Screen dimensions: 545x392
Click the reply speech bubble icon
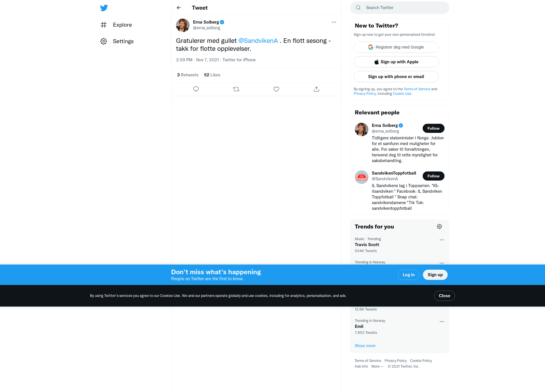[x=196, y=89]
